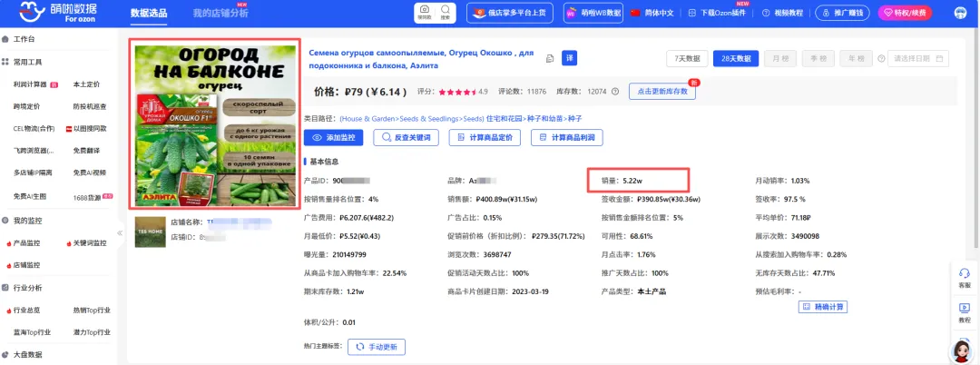Click 添加监控 button
Viewport: 980px width, 365px height.
pyautogui.click(x=334, y=137)
